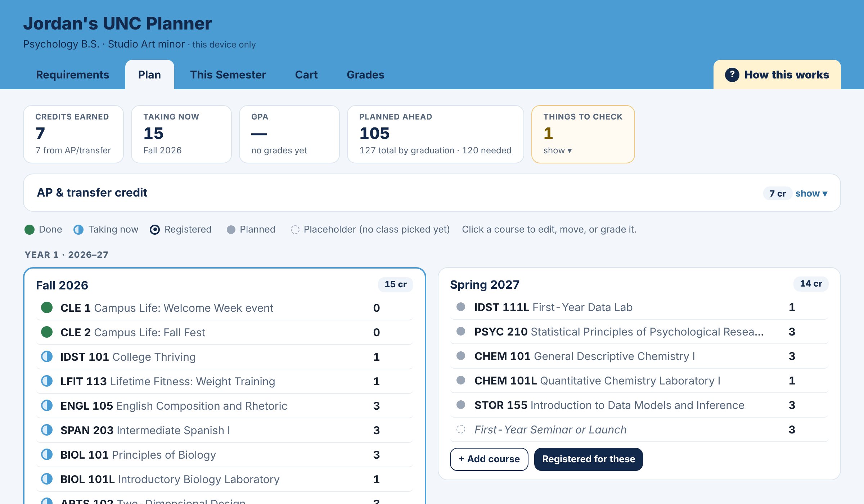Select the Plan tab
Image resolution: width=864 pixels, height=504 pixels.
coord(149,75)
